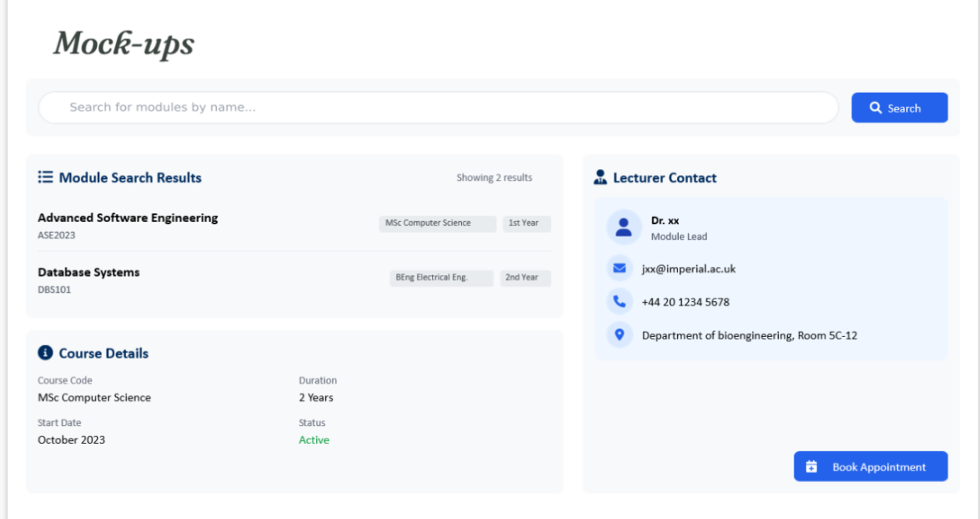Select the MSc Computer Science tag
This screenshot has height=519, width=980.
(437, 223)
